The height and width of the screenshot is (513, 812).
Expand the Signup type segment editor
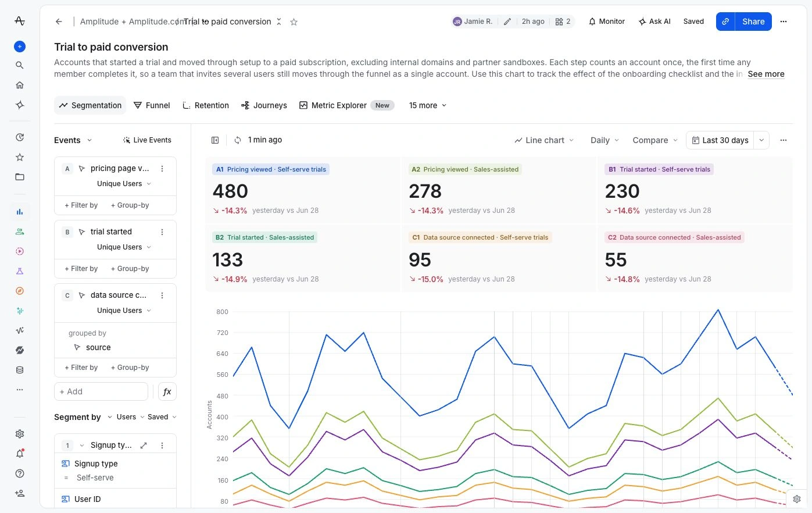coord(144,446)
